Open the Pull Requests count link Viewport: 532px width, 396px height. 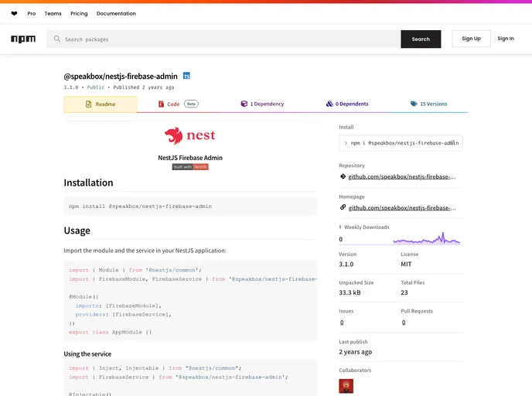[404, 323]
